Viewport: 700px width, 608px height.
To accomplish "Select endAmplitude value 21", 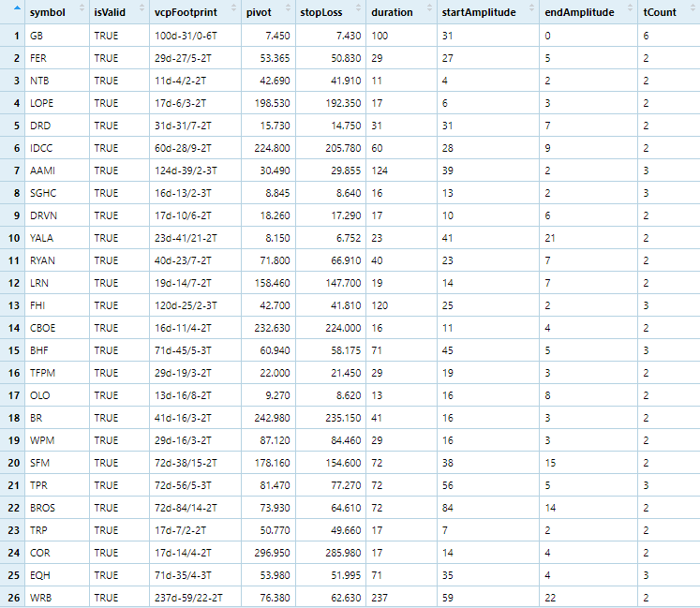I will click(x=588, y=238).
